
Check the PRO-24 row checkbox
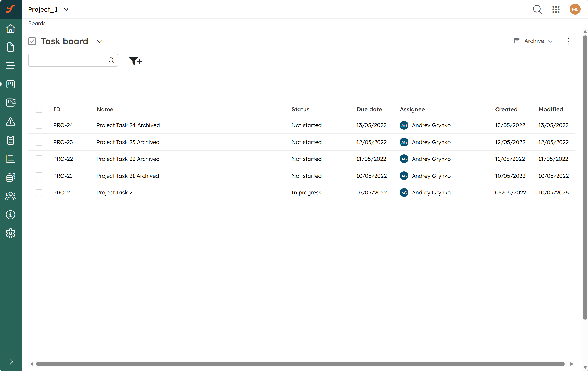(39, 125)
